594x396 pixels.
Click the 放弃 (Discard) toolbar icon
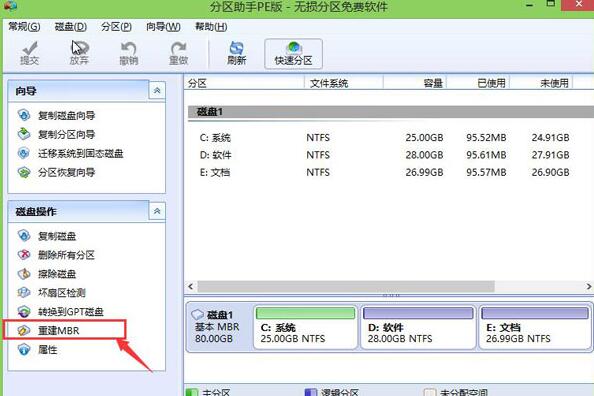(79, 53)
